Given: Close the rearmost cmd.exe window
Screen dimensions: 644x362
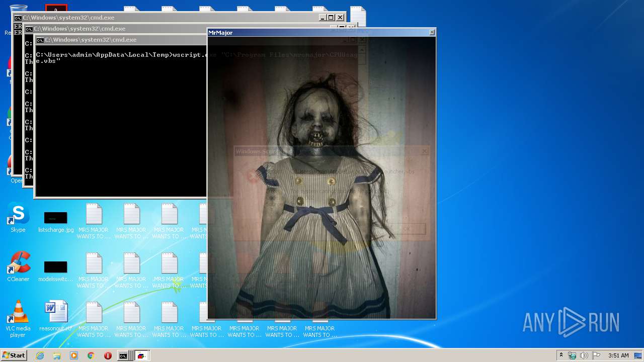Looking at the screenshot, I should tap(340, 18).
